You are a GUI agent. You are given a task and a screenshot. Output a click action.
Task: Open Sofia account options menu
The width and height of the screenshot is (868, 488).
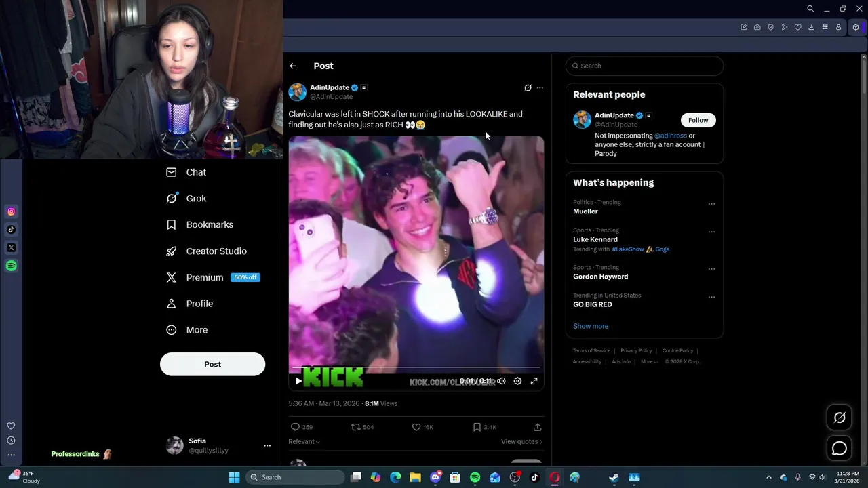point(267,445)
